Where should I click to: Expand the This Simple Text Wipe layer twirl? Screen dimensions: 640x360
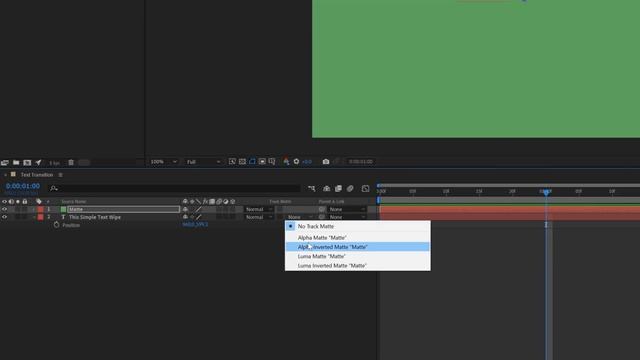pyautogui.click(x=34, y=217)
